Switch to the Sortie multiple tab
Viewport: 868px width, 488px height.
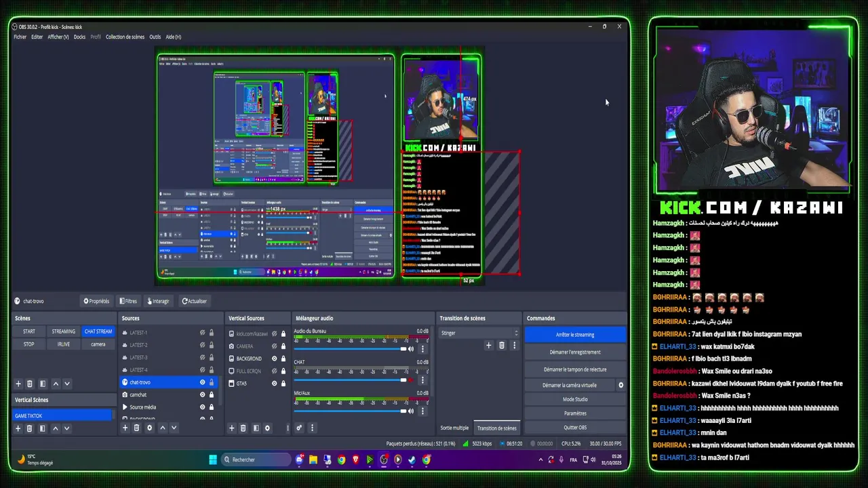[454, 428]
